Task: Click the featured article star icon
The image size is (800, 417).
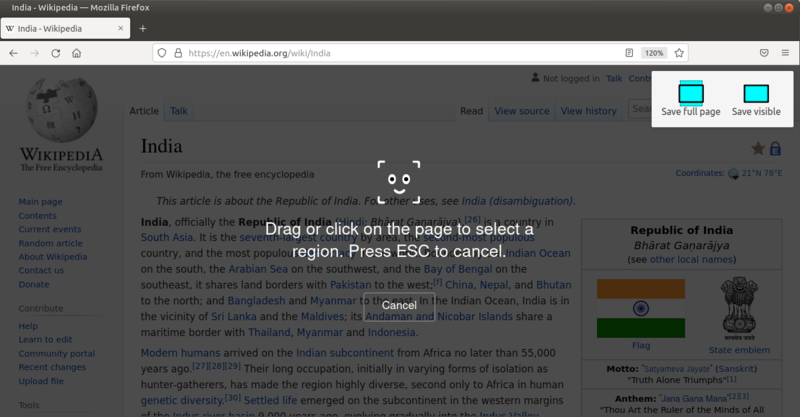Action: [758, 149]
